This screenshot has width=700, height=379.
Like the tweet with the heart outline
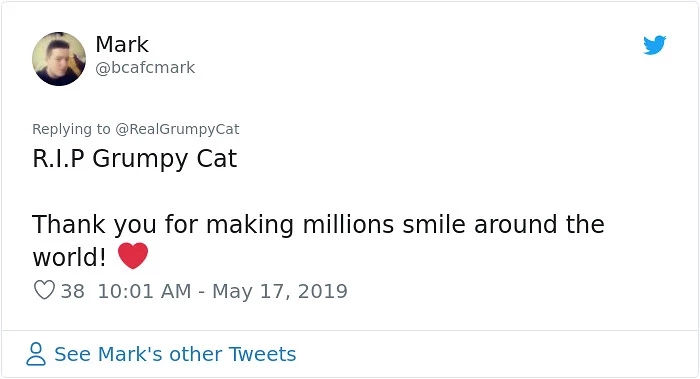[x=44, y=290]
